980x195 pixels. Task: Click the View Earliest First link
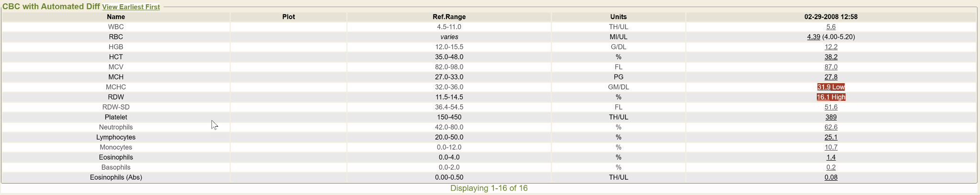(131, 7)
